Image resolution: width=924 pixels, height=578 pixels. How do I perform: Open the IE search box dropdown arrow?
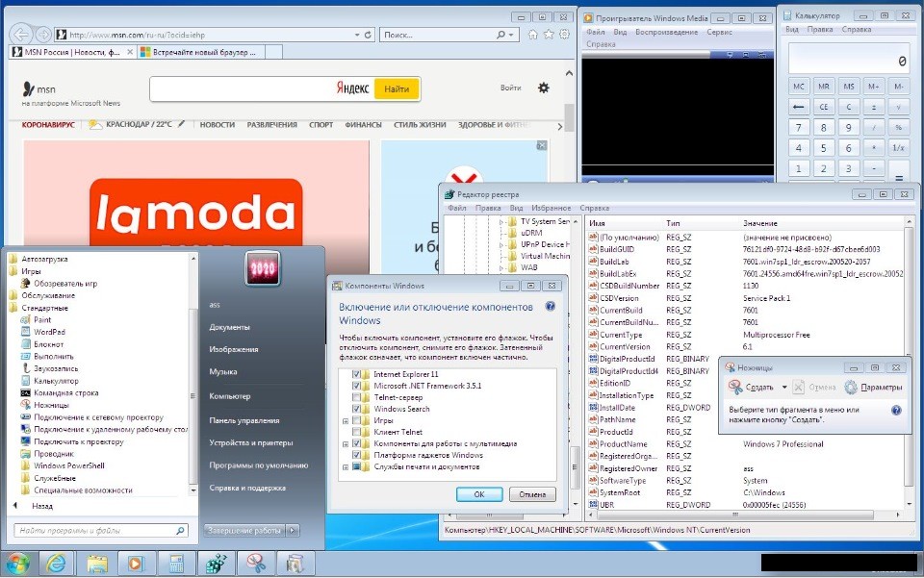510,35
